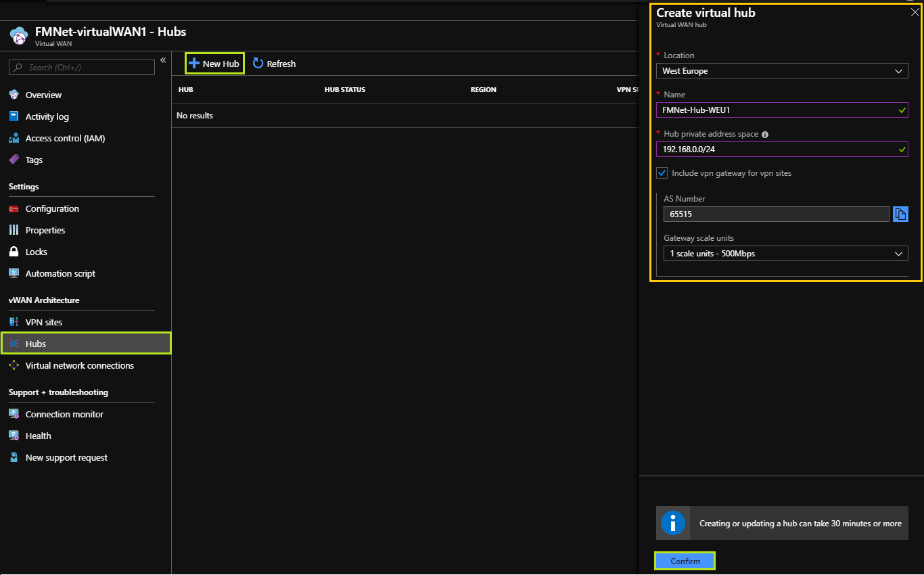The width and height of the screenshot is (924, 575).
Task: Click the Configuration icon
Action: point(14,208)
